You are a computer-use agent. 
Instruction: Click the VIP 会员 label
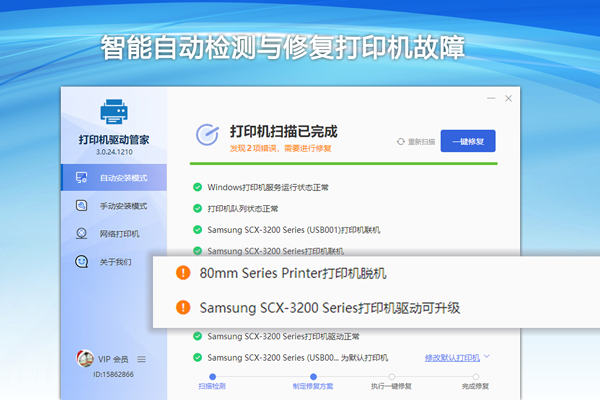pos(113,359)
